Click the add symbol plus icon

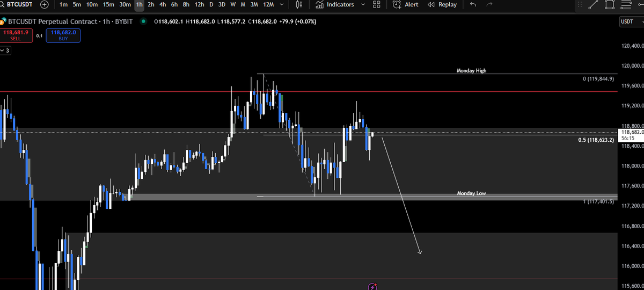(x=44, y=4)
